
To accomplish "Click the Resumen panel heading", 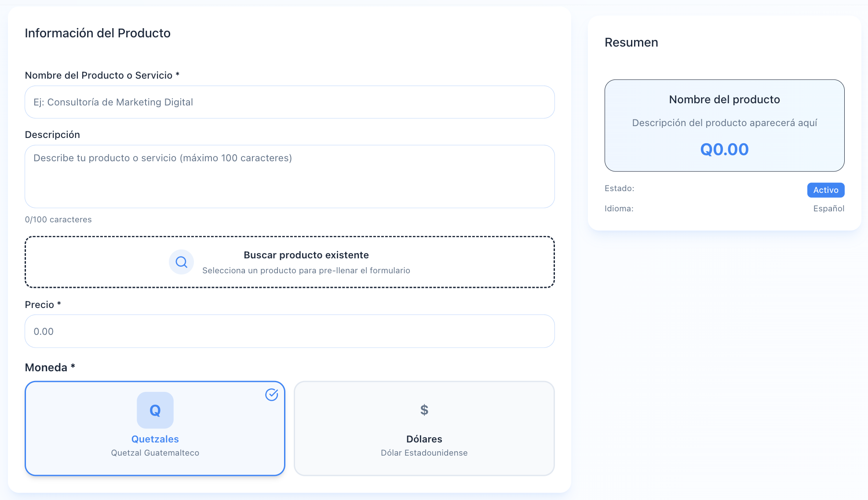I will point(631,43).
